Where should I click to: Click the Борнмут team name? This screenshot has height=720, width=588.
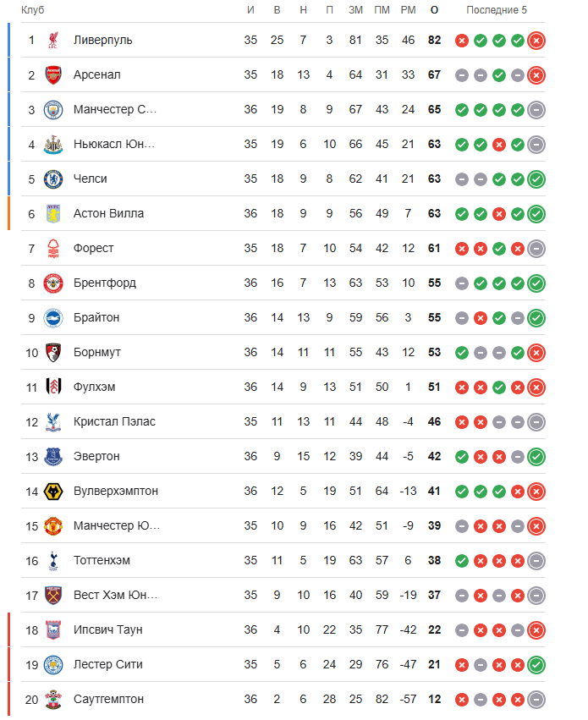click(97, 352)
